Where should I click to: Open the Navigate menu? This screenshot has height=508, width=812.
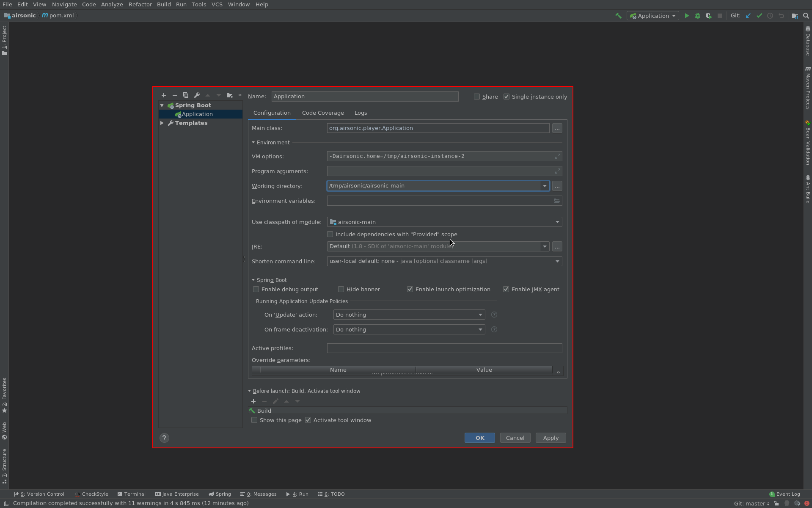[64, 4]
